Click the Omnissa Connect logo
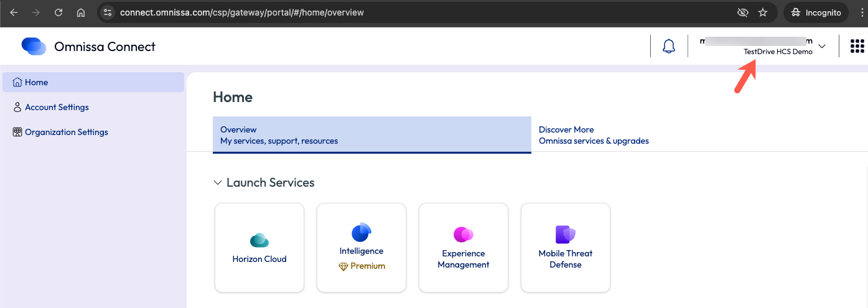 click(34, 47)
